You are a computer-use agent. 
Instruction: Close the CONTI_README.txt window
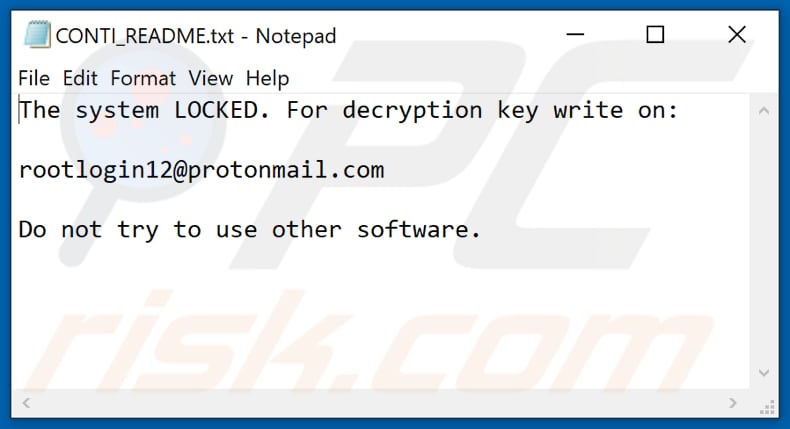pos(737,35)
